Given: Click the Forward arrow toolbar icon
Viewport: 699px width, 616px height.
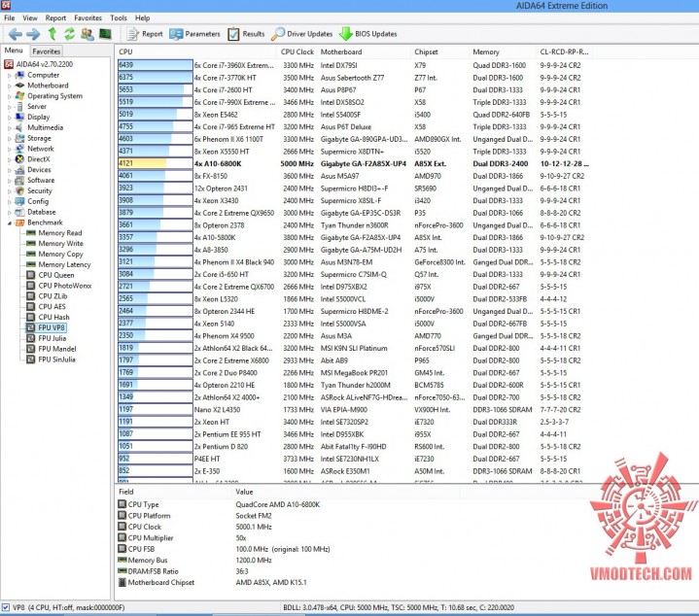Looking at the screenshot, I should click(x=33, y=34).
